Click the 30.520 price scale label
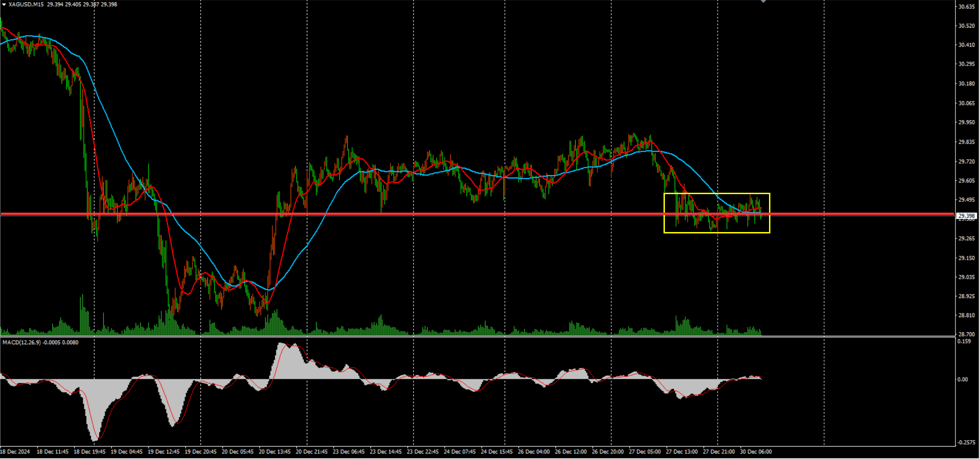Screen dimensions: 980x459 pos(967,26)
